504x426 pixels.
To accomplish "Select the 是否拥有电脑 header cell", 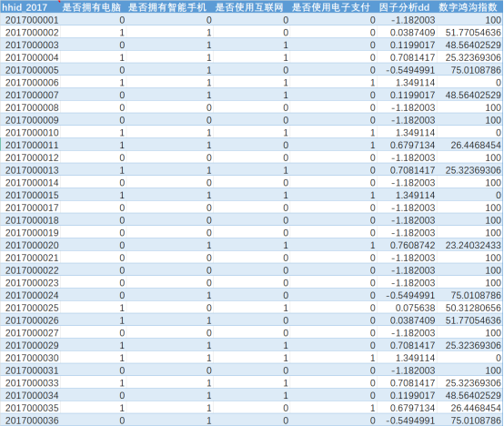I will pyautogui.click(x=93, y=7).
